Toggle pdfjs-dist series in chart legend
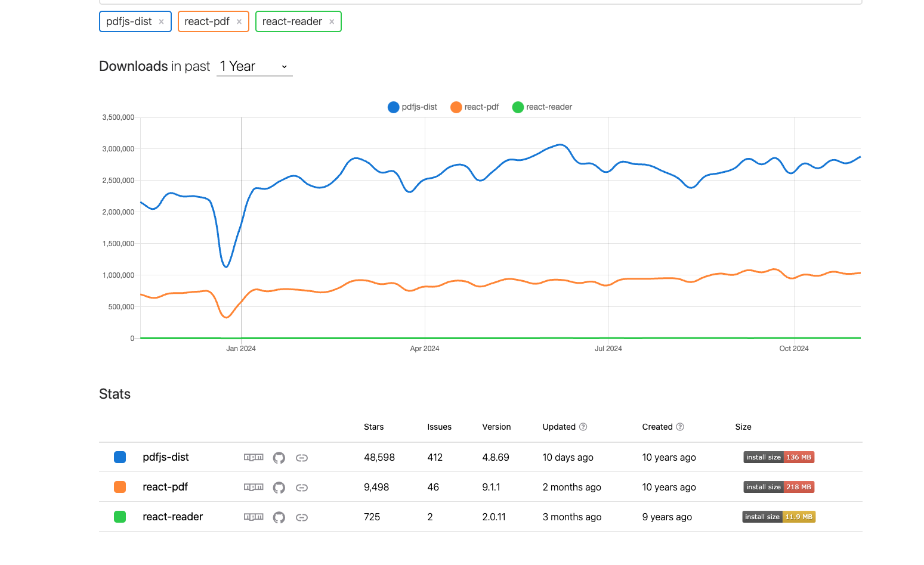The height and width of the screenshot is (565, 924). [x=412, y=107]
